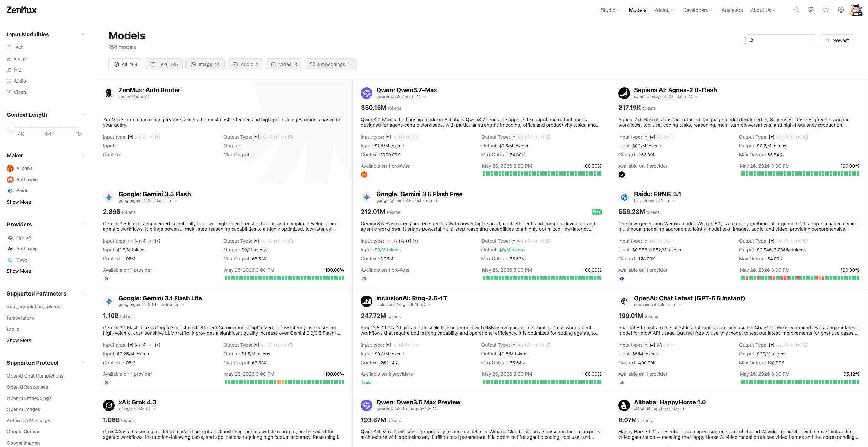Screen dimensions: 868x447
Task: Copy the google/gemini-3.5-flash-free model ID
Action: 436,201
